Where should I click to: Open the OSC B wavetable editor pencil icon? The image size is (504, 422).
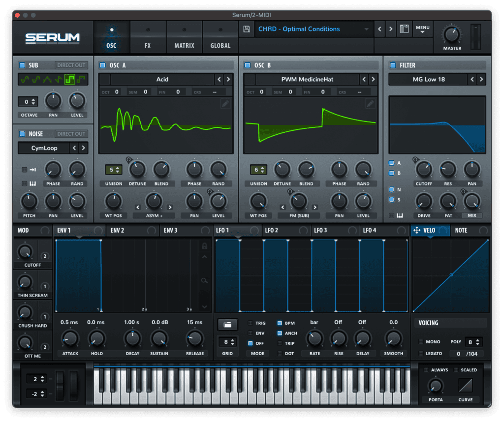[x=372, y=104]
